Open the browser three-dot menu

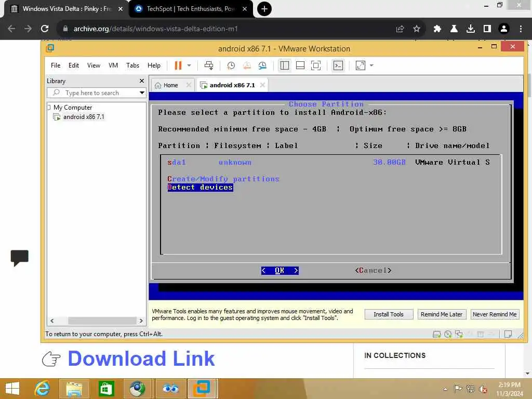tap(521, 29)
